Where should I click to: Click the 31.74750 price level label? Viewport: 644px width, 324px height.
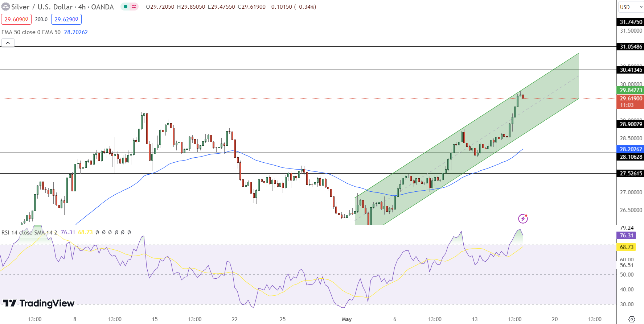tap(631, 22)
